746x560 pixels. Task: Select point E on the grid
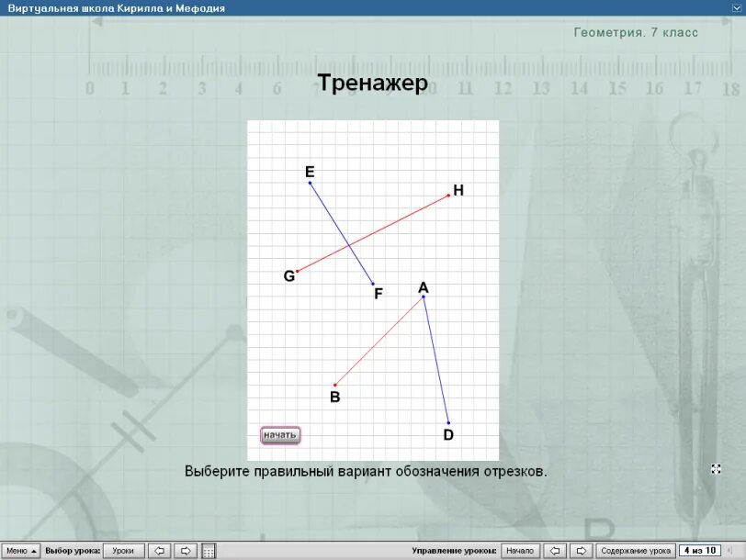[310, 183]
